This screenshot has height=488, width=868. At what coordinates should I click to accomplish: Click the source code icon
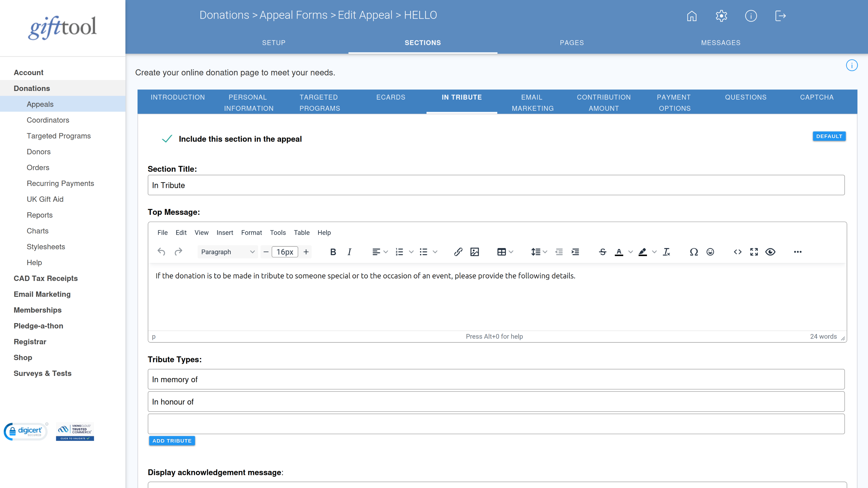point(737,252)
